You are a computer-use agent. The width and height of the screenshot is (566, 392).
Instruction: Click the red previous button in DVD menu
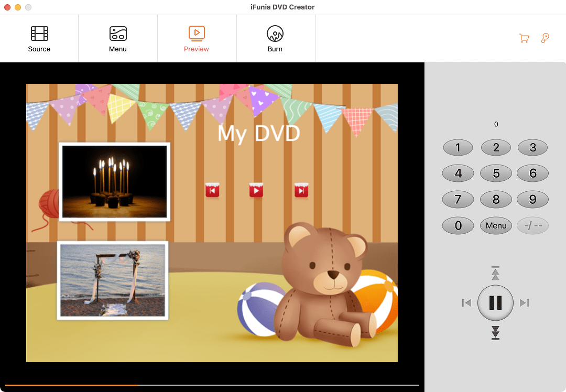212,190
